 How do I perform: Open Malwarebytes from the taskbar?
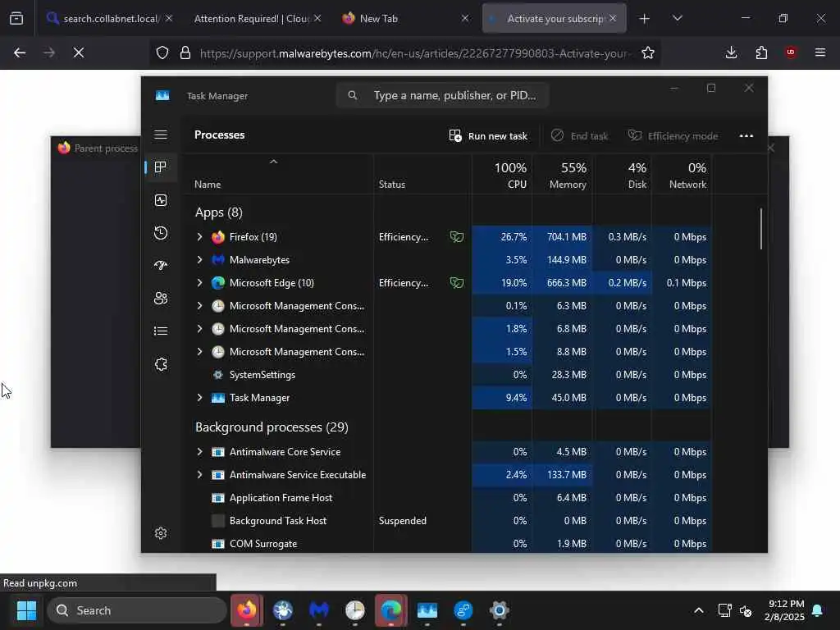(x=319, y=610)
